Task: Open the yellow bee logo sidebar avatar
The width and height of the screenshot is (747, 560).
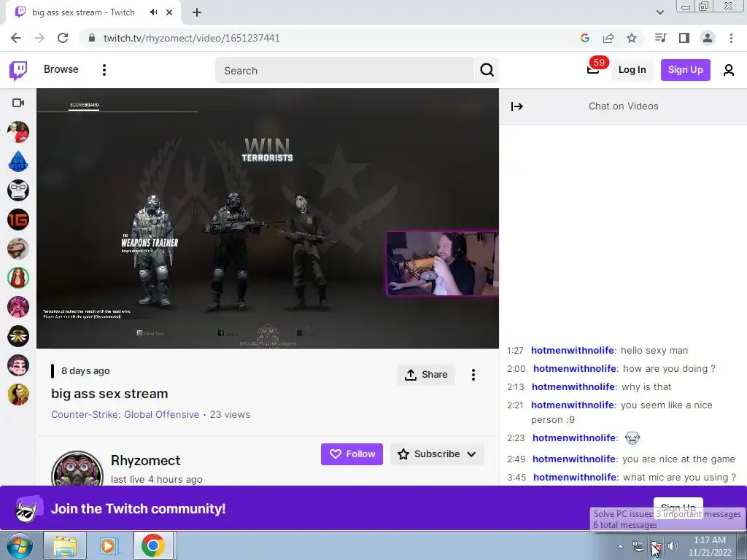Action: (18, 336)
